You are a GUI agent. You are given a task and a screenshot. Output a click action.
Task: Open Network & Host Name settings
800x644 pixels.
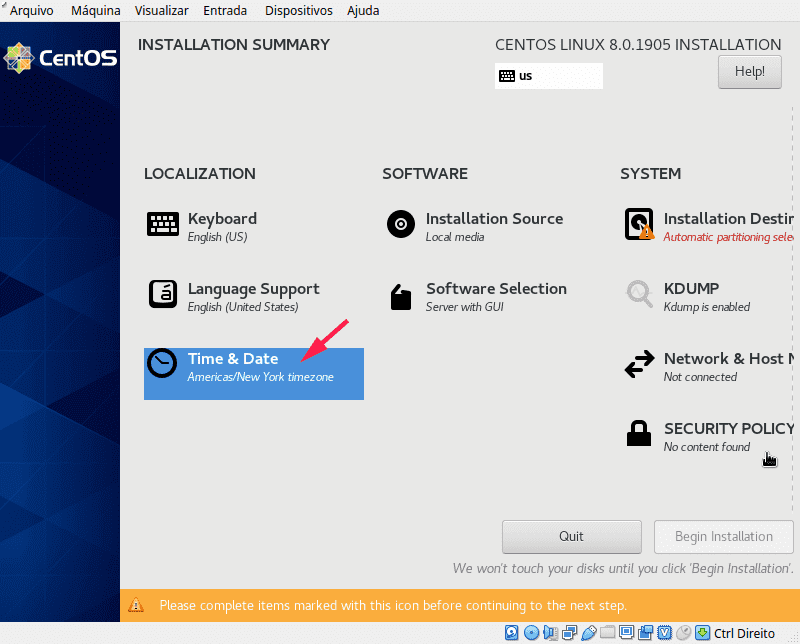pos(708,366)
